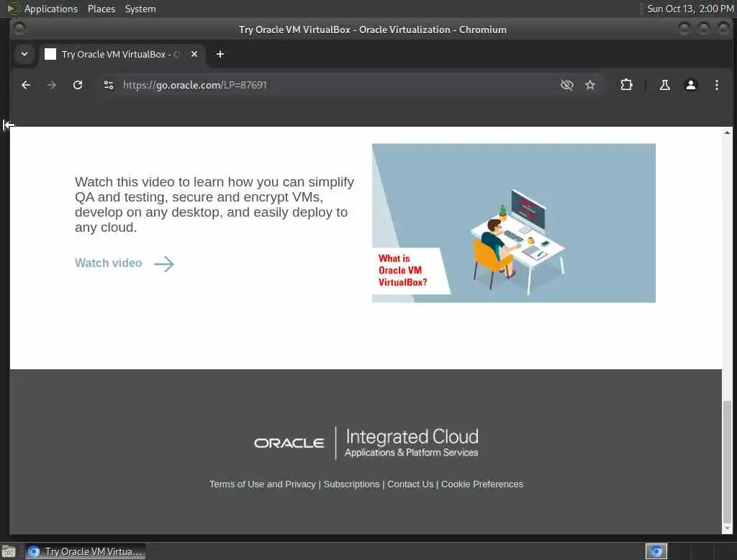Click the workspace switcher Chromium icon
The height and width of the screenshot is (560, 737).
(x=656, y=551)
